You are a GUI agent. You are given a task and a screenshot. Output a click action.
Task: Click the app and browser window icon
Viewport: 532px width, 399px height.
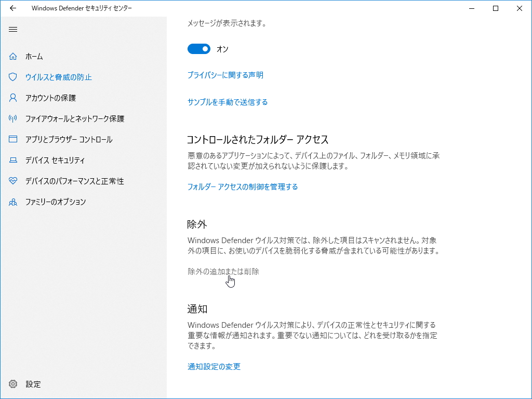[13, 139]
